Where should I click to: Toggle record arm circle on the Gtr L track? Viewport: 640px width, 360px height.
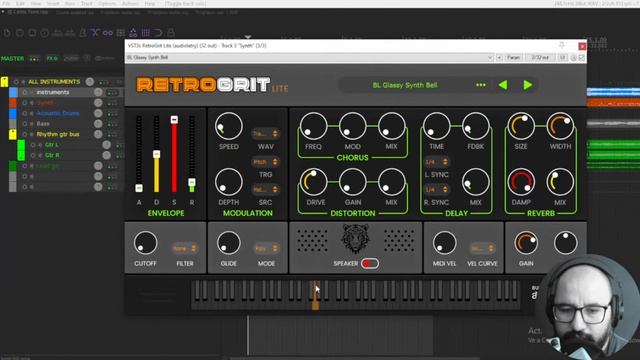[33, 144]
